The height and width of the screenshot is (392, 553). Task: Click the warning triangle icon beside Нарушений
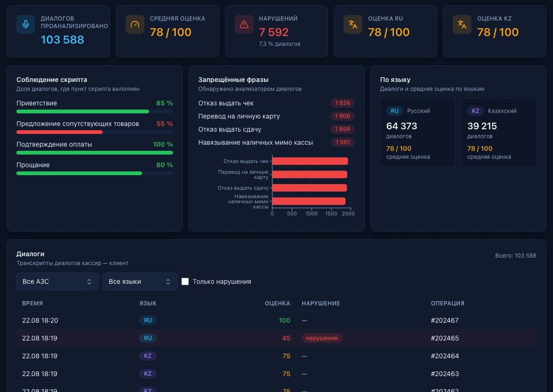coord(244,24)
